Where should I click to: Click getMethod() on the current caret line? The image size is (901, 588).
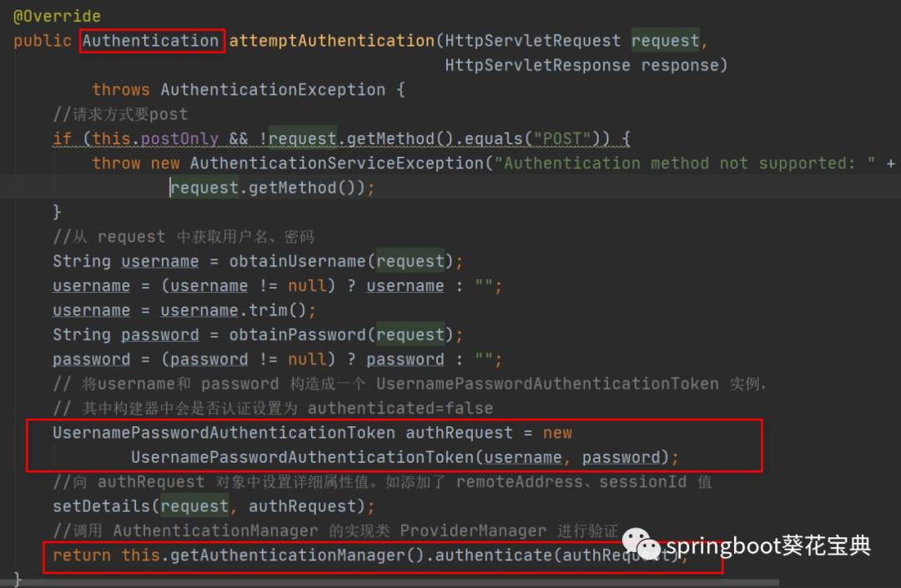[302, 188]
